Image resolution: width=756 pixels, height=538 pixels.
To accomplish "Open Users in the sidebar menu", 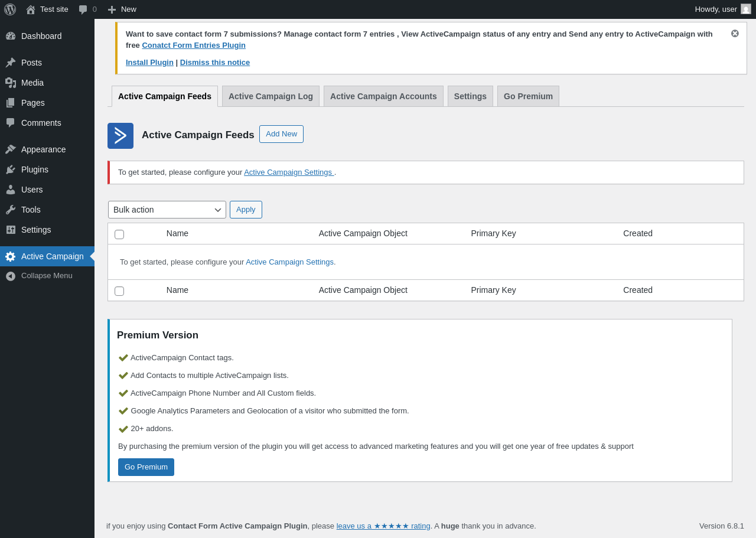I will click(47, 190).
